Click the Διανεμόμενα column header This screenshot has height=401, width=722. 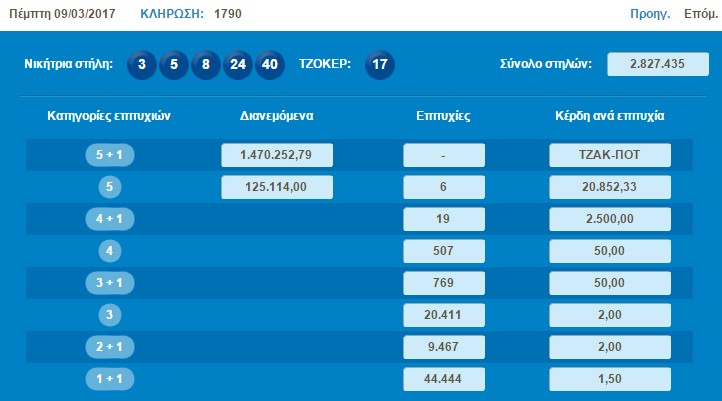click(x=277, y=116)
